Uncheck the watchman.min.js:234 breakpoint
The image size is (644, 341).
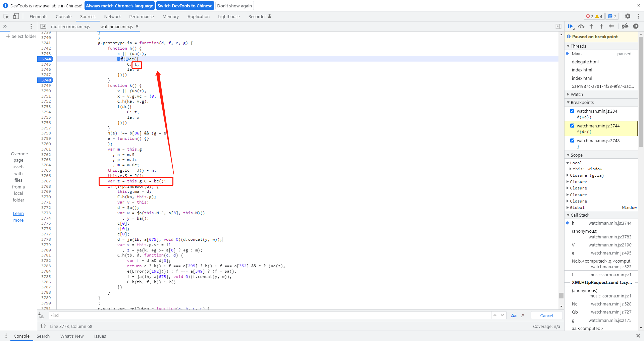click(x=572, y=111)
